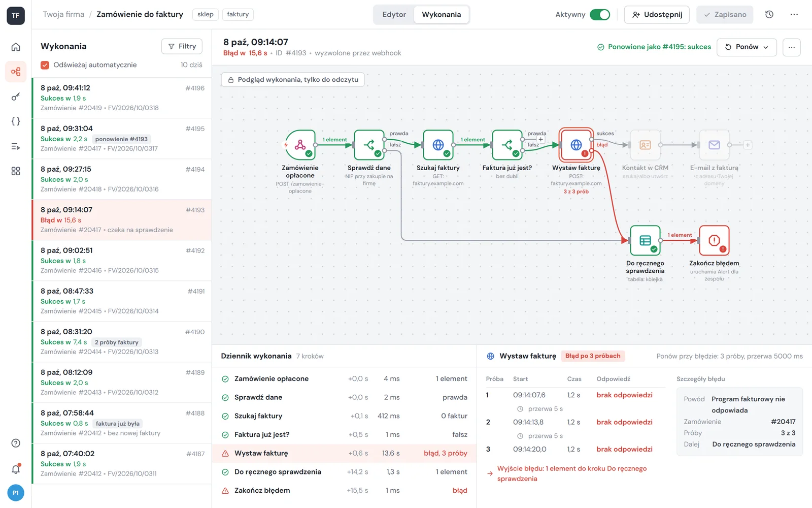This screenshot has width=812, height=508.
Task: Select the E-mail z fakturą node
Action: [x=714, y=145]
